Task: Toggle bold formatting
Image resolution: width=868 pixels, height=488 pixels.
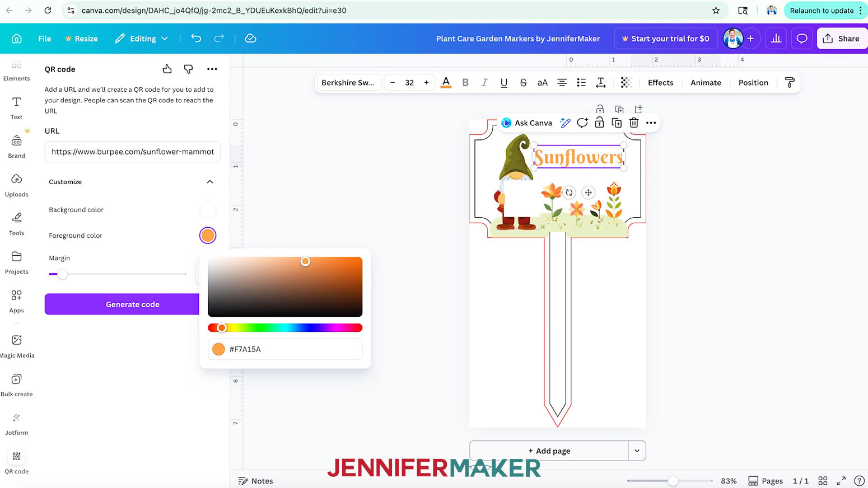Action: click(465, 82)
